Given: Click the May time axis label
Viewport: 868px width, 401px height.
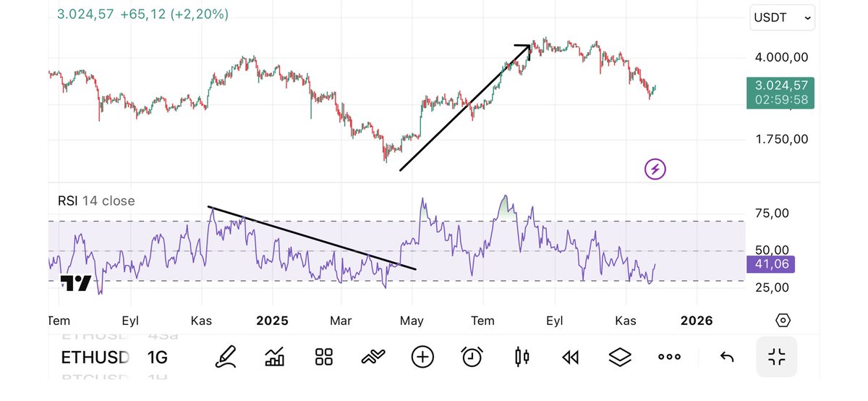Looking at the screenshot, I should (412, 321).
